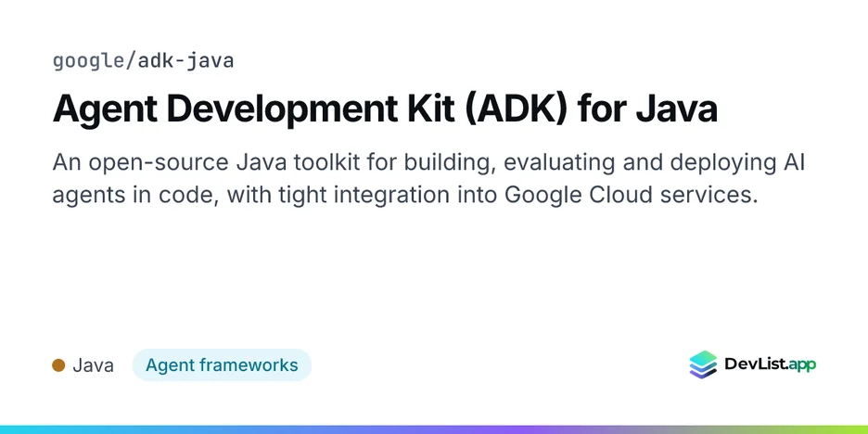The width and height of the screenshot is (868, 434).
Task: Click the Java language label
Action: (93, 365)
